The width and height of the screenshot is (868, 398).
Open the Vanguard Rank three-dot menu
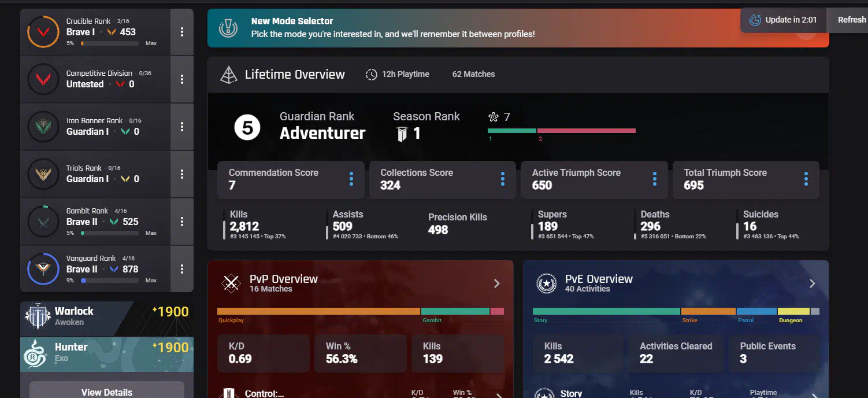[x=182, y=269]
